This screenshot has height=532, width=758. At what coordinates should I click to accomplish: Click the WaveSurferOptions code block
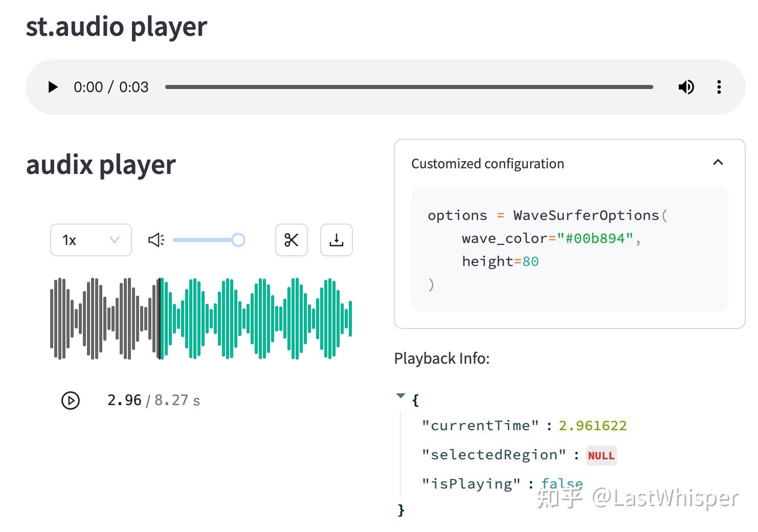tap(569, 250)
